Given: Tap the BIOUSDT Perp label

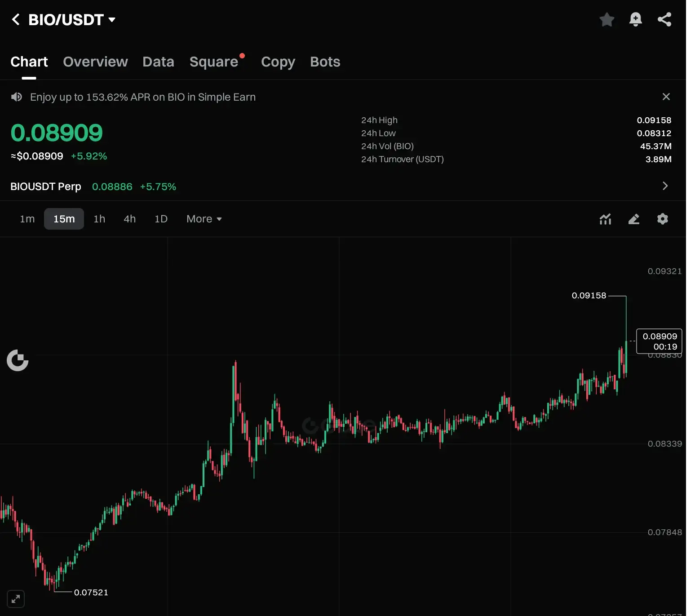Looking at the screenshot, I should [x=46, y=186].
